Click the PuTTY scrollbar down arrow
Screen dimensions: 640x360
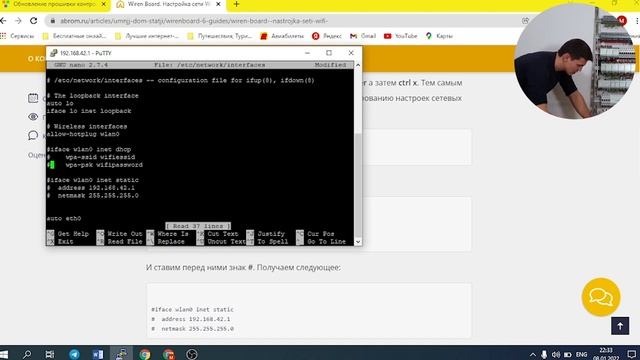(358, 242)
